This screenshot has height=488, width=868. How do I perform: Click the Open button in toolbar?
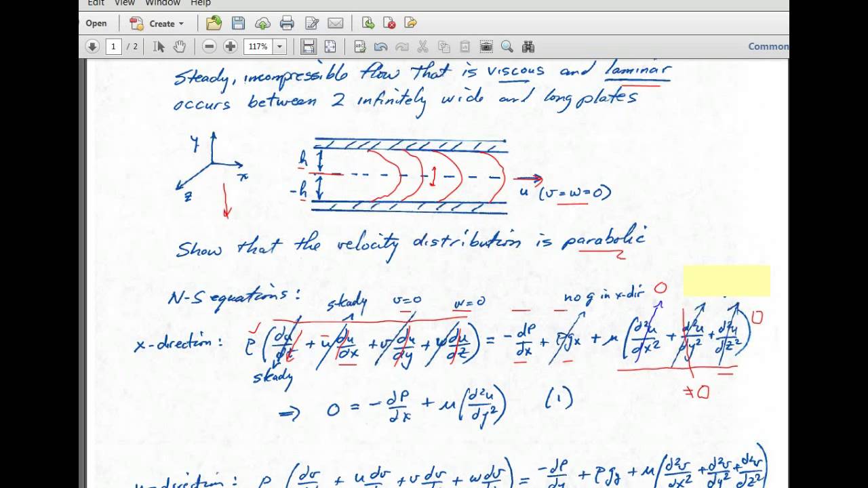coord(96,23)
